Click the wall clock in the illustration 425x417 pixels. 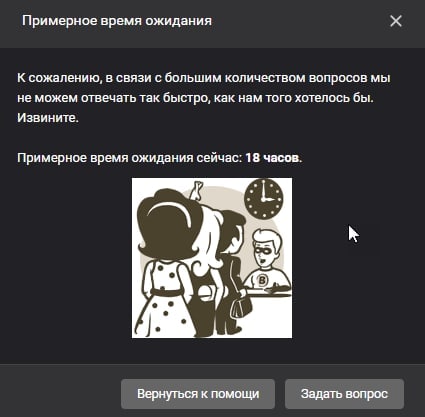(264, 199)
